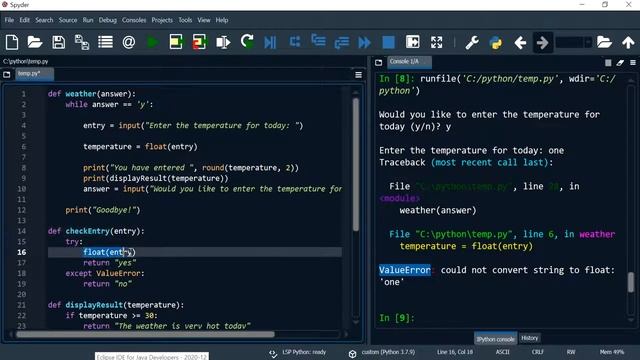The height and width of the screenshot is (360, 640).
Task: Create a new file with toolbar icon
Action: (12, 42)
